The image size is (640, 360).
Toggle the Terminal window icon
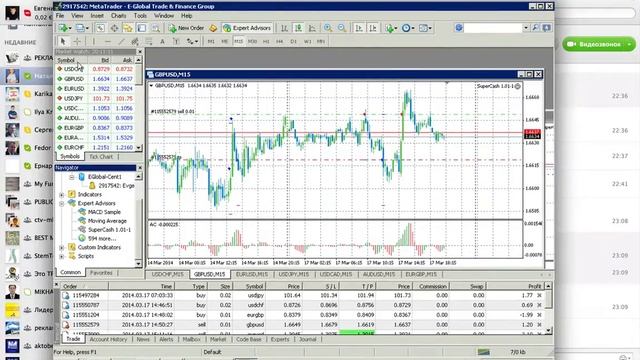point(142,28)
